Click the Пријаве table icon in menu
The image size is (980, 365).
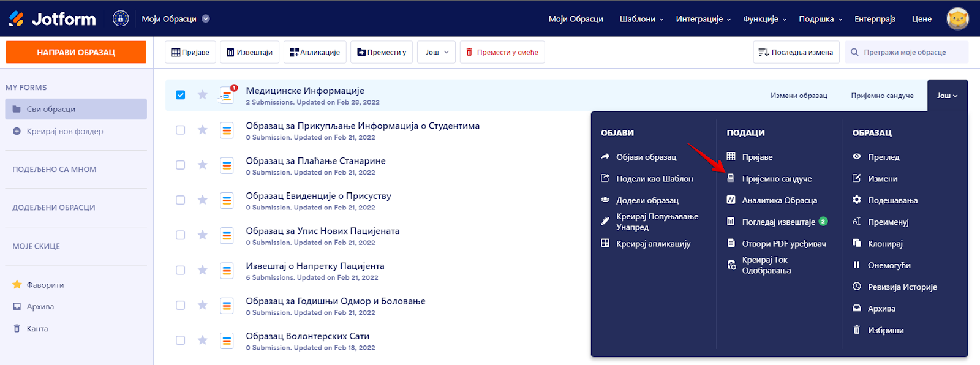[x=731, y=157]
